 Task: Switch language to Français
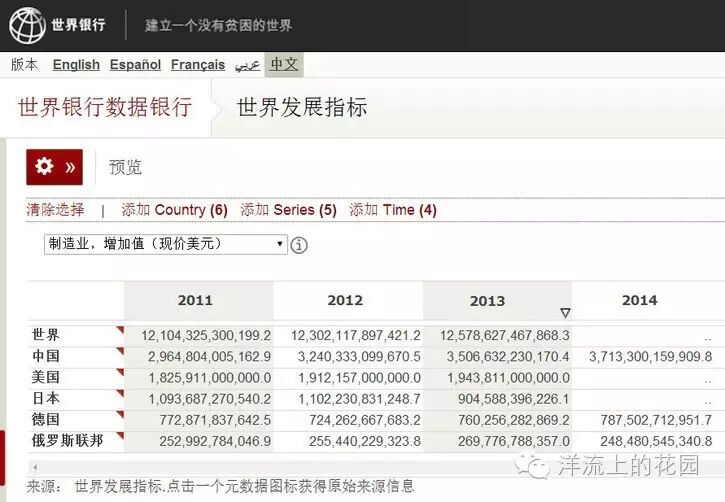(x=198, y=65)
